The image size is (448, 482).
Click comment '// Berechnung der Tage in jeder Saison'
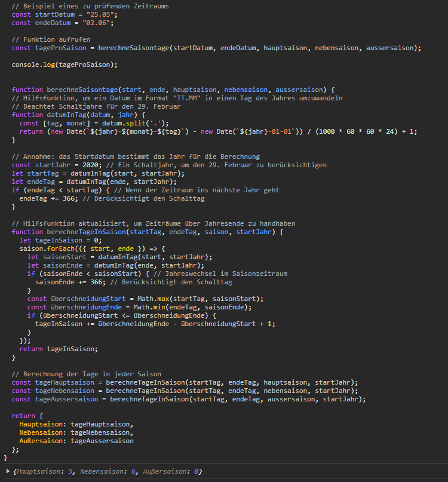[x=87, y=374]
